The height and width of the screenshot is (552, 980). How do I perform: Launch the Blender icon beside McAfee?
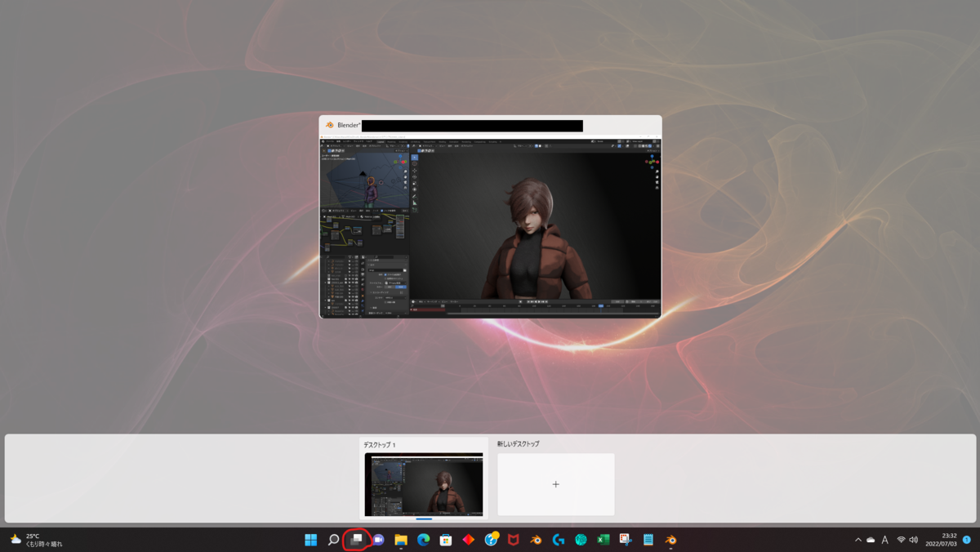536,540
